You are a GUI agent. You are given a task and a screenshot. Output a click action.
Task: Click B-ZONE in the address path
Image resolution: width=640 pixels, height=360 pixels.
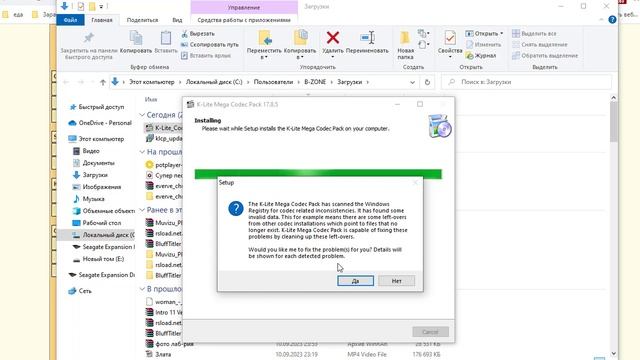tap(315, 82)
